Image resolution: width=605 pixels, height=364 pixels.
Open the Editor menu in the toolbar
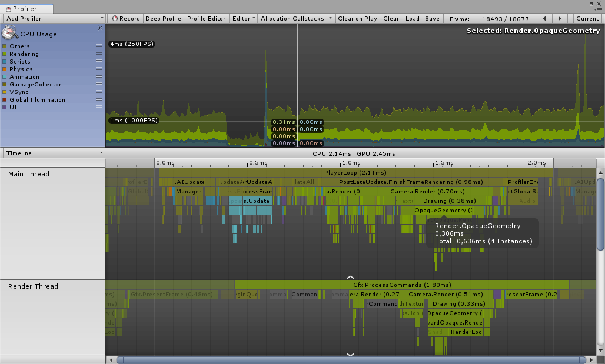pyautogui.click(x=243, y=18)
